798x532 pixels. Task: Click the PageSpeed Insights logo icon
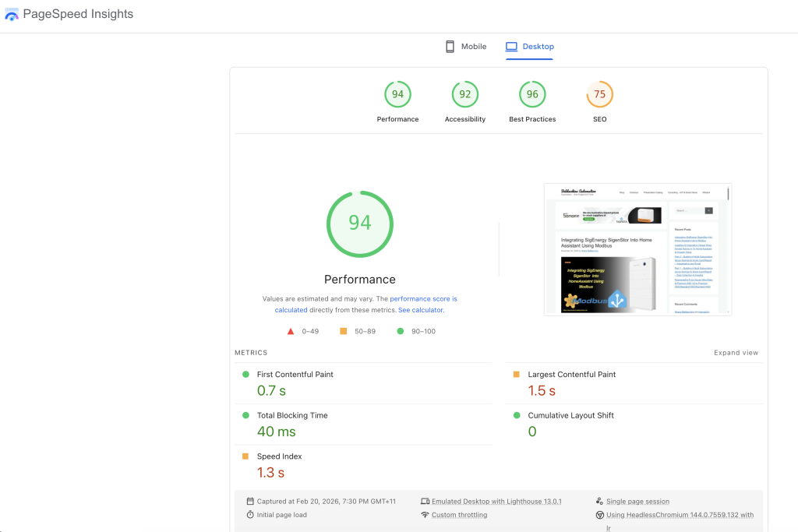click(12, 14)
